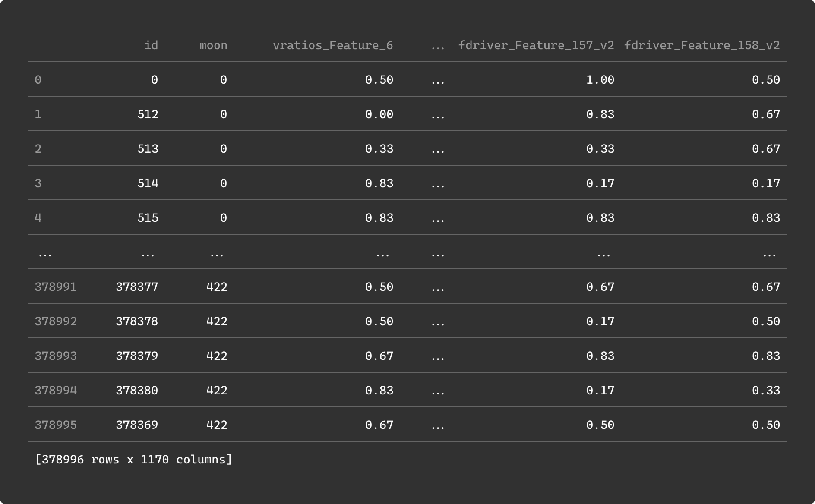815x504 pixels.
Task: Click the 1.00 value in fdriver_Feature_157_v2
Action: [600, 80]
